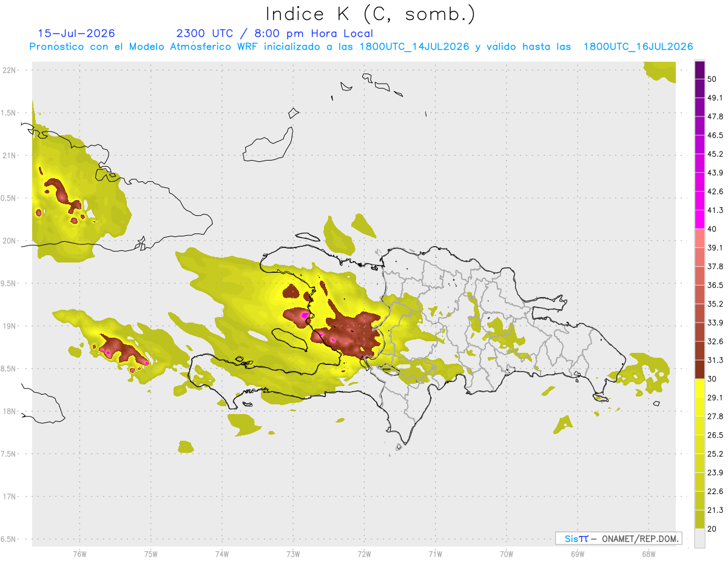
Task: Click the "19N" latitude label
Action: pos(9,326)
